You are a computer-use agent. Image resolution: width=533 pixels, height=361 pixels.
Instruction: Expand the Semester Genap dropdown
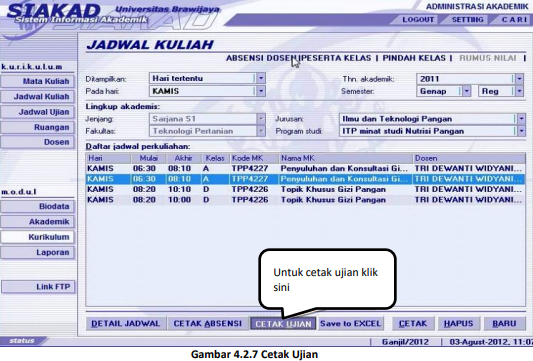[x=466, y=91]
